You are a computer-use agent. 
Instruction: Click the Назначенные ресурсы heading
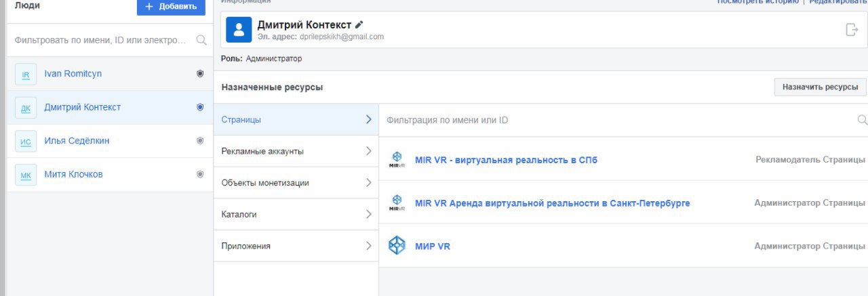click(272, 87)
